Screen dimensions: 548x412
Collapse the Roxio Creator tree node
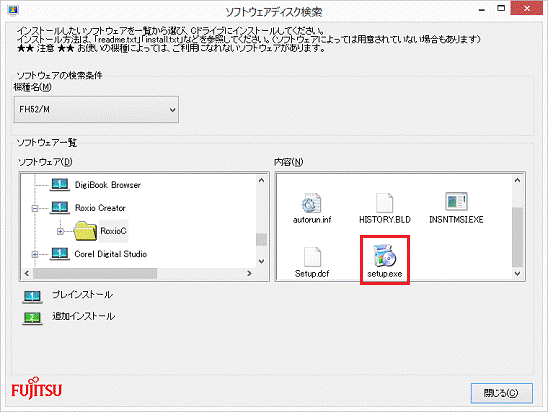tap(35, 208)
